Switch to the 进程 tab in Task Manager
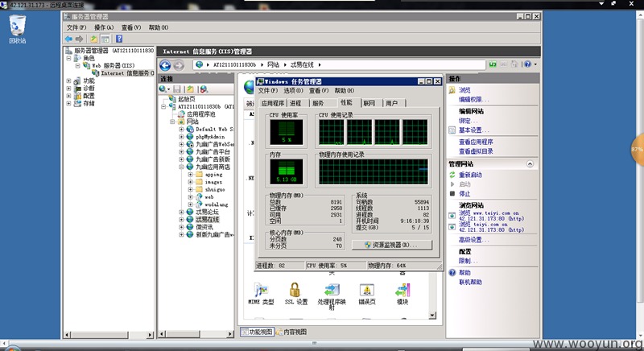This screenshot has width=644, height=351. pos(295,103)
